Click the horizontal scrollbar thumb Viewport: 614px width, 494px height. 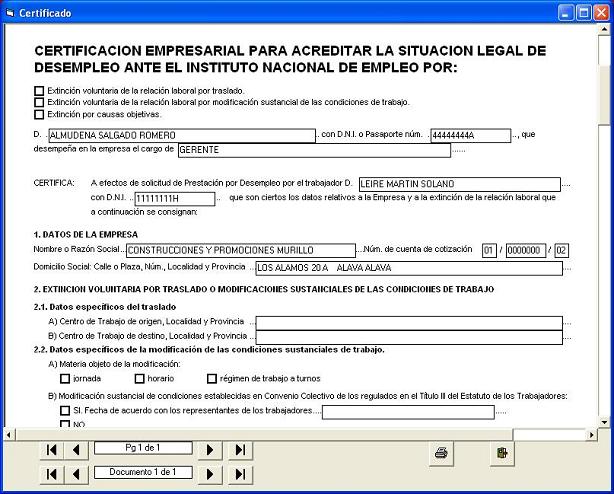264,434
